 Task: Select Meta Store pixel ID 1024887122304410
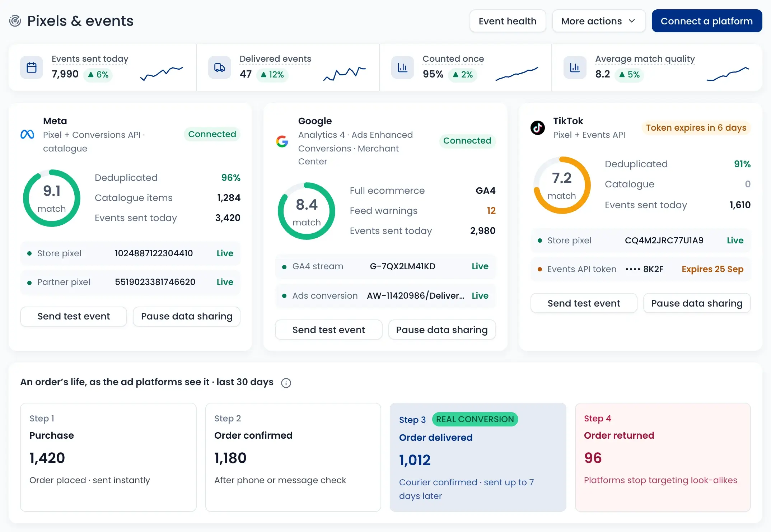pos(154,253)
